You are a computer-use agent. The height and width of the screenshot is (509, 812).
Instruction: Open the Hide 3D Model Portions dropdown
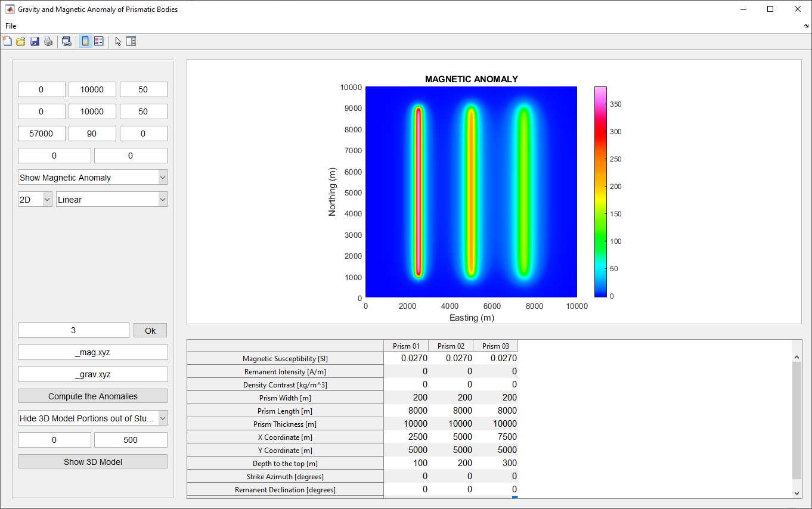[x=93, y=418]
